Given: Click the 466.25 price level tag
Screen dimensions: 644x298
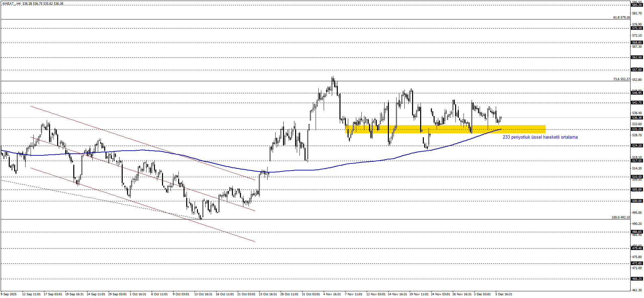Looking at the screenshot, I should click(x=637, y=279).
